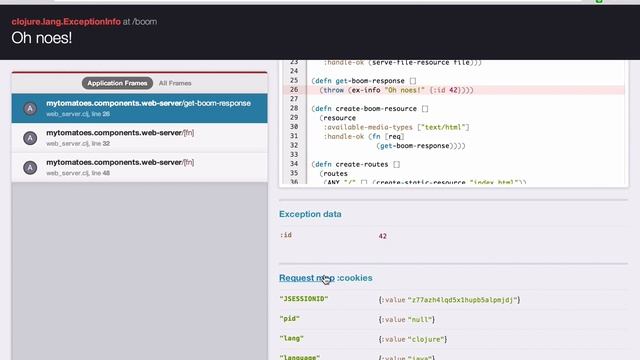
Task: Click line number 32 in code gutter
Action: [294, 145]
